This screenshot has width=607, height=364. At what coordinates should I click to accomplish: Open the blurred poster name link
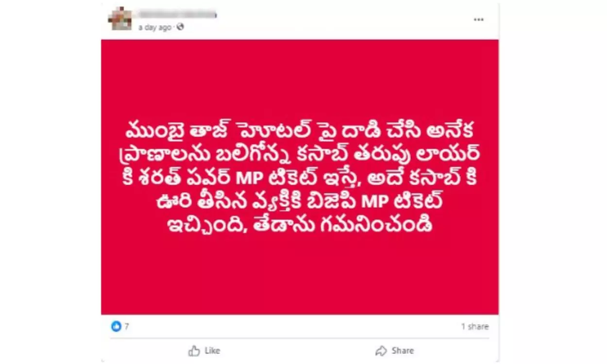pos(177,15)
